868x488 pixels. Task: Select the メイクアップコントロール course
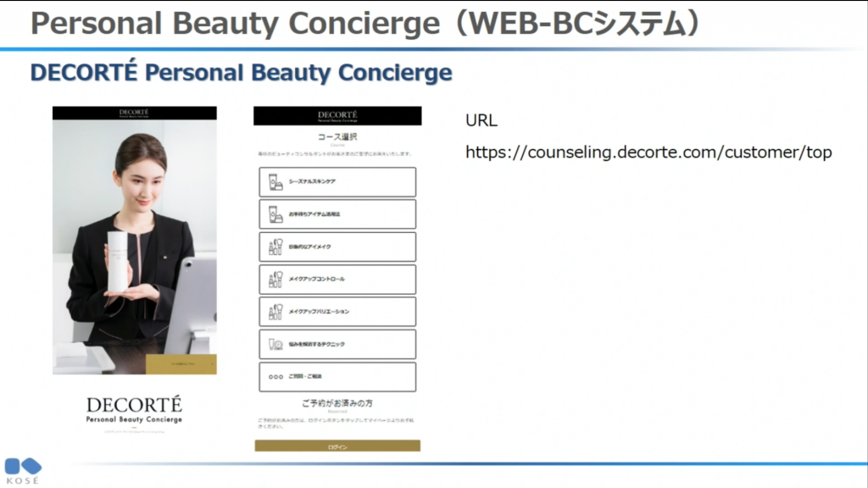click(x=337, y=279)
